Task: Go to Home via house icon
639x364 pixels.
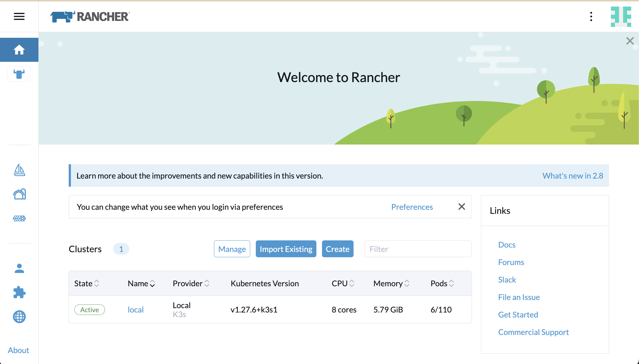Action: [x=19, y=50]
